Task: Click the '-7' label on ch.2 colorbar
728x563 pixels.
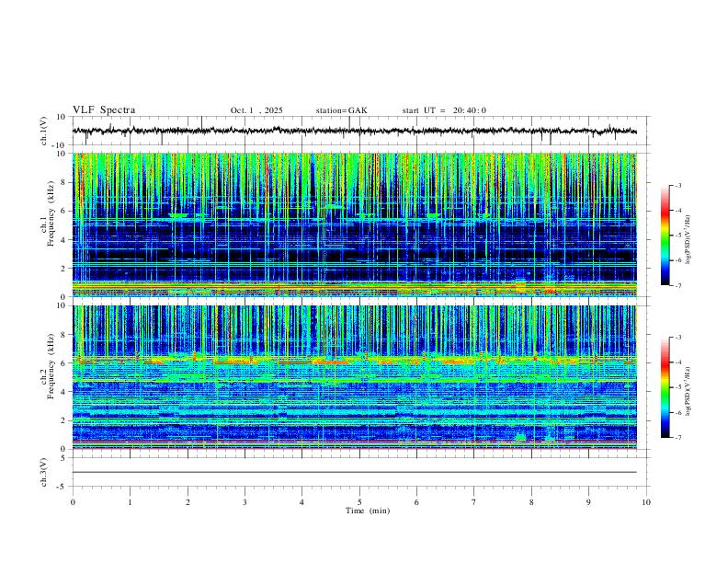Action: click(x=677, y=437)
